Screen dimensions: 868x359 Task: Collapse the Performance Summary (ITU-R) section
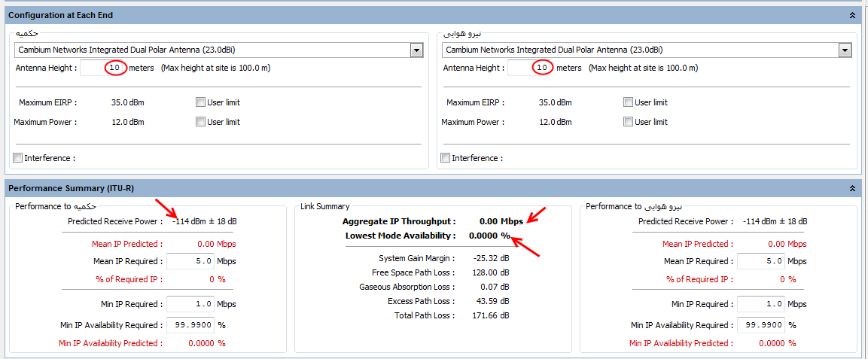[852, 189]
